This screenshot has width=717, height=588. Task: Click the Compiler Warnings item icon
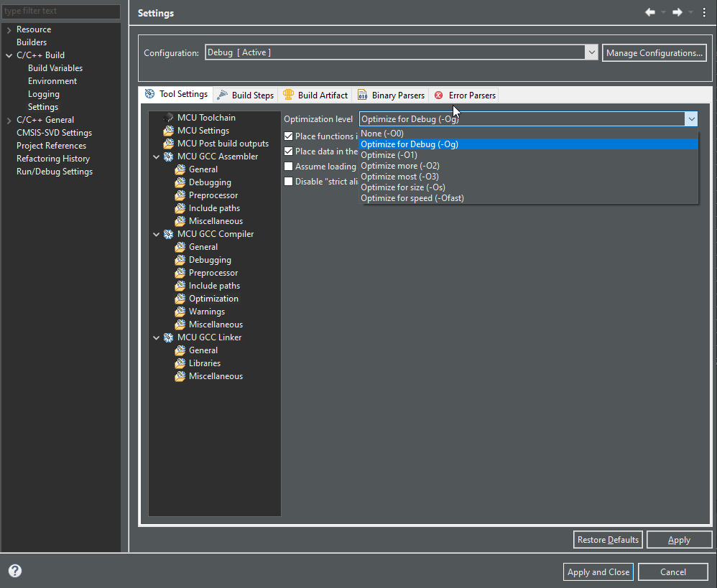[180, 312]
